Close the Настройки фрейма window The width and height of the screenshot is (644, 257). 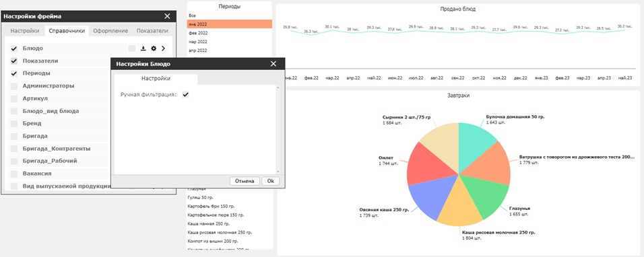pyautogui.click(x=167, y=16)
